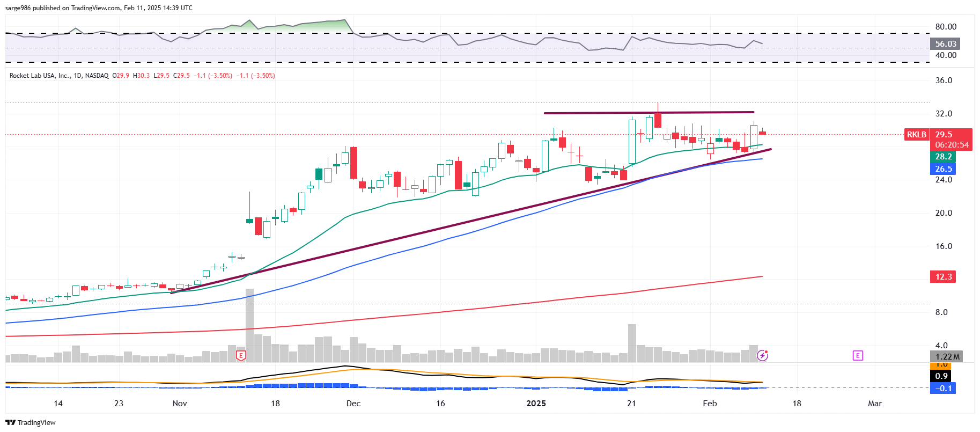The image size is (980, 432).
Task: Click the red earnings E marker in November
Action: (x=241, y=355)
